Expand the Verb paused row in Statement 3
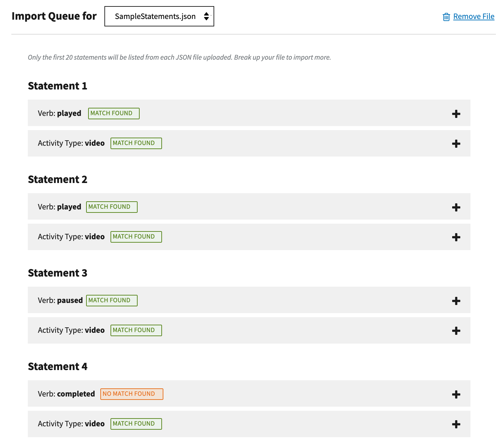Image resolution: width=503 pixels, height=448 pixels. (x=456, y=301)
